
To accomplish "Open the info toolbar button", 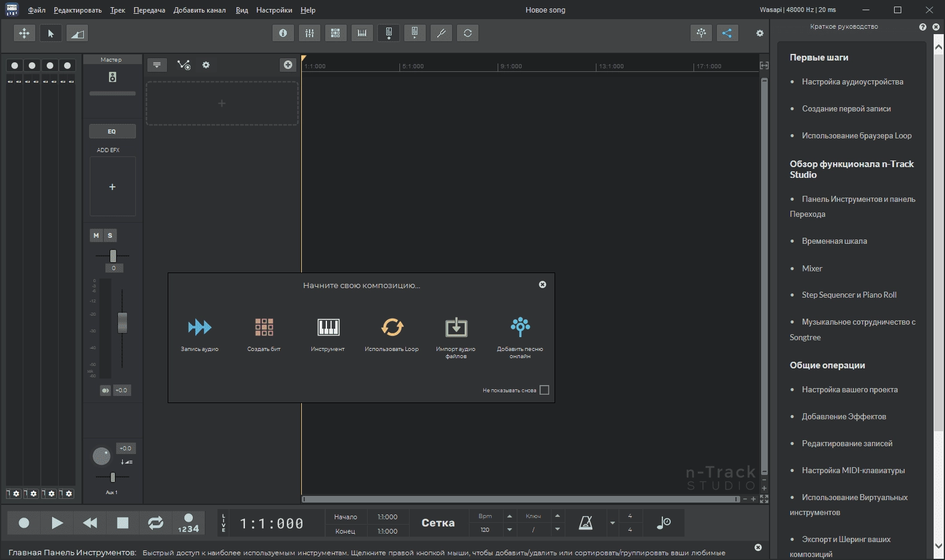I will (x=283, y=33).
